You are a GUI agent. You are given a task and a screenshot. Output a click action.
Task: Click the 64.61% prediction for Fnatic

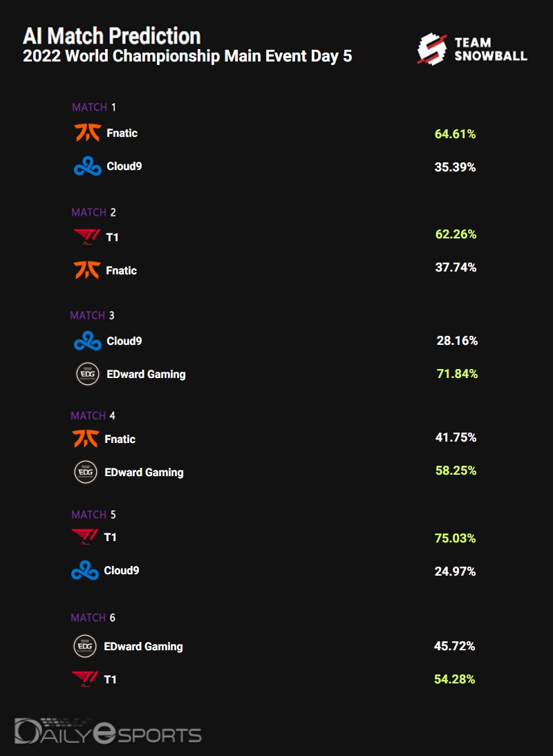click(455, 134)
